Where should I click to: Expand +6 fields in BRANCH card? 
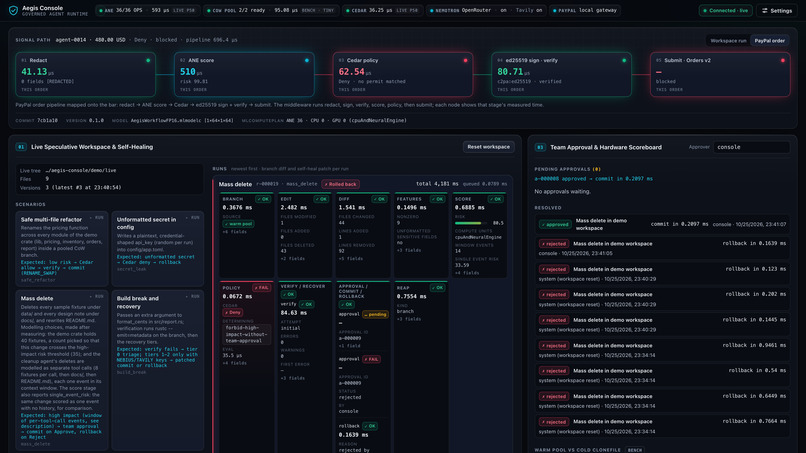click(234, 232)
